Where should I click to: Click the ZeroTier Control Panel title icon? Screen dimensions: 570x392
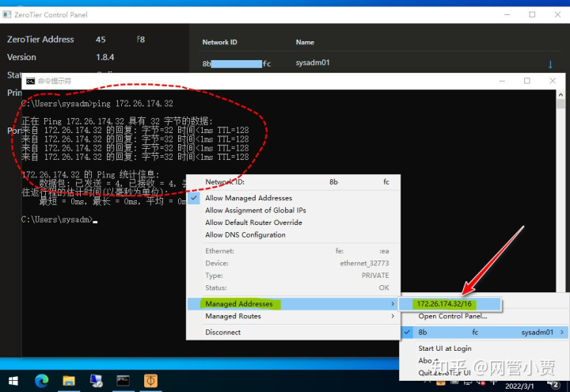tap(6, 14)
